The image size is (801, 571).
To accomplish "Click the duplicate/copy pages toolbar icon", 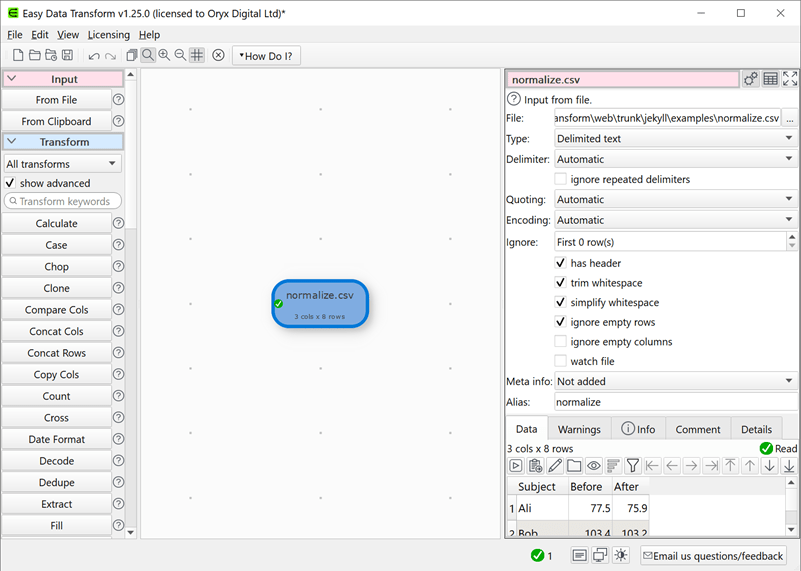I will pos(132,55).
